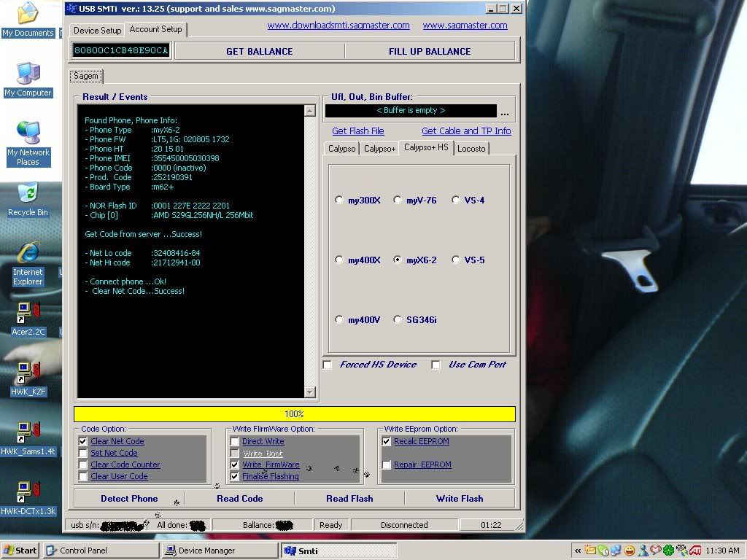Enable the Clear User Code checkbox
747x560 pixels.
[83, 476]
